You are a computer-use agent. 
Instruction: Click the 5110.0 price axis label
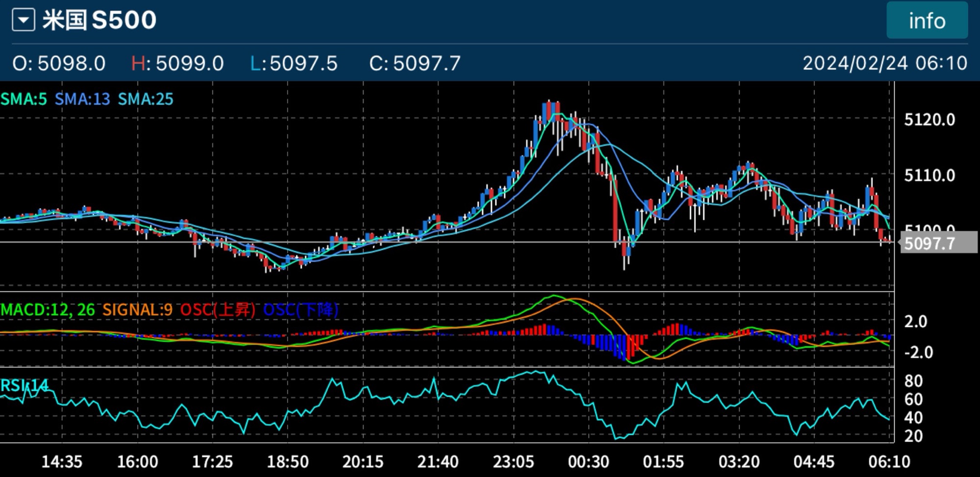930,175
